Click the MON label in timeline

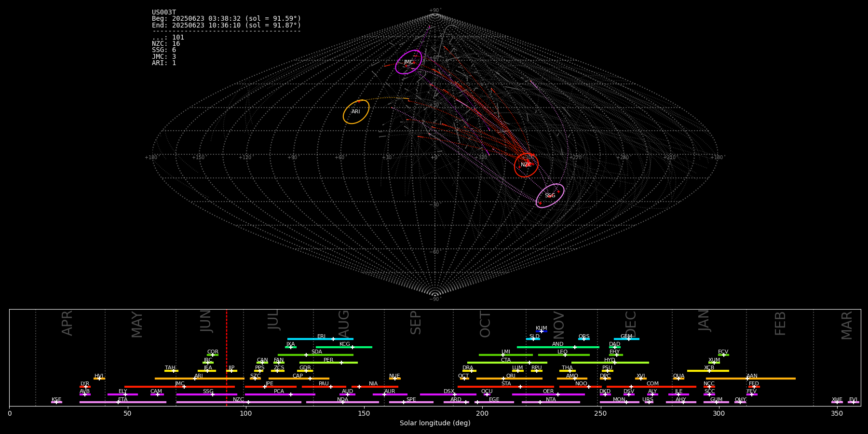pyautogui.click(x=619, y=399)
